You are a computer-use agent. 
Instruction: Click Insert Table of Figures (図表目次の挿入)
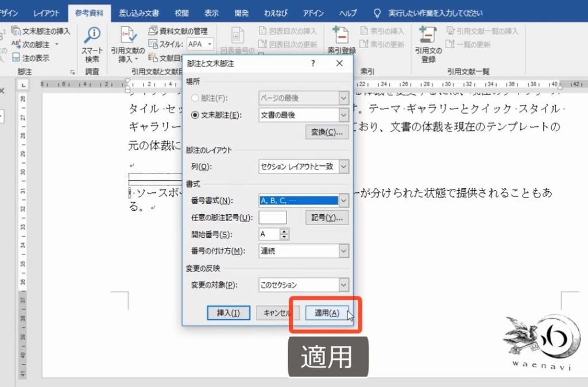[x=288, y=31]
